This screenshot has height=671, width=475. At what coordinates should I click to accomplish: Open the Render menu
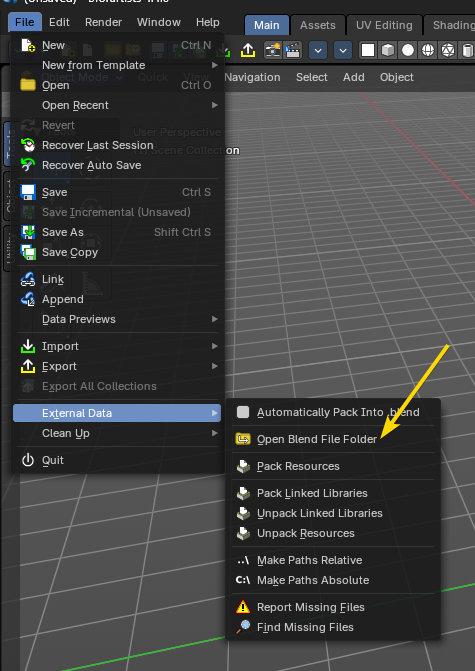[103, 22]
